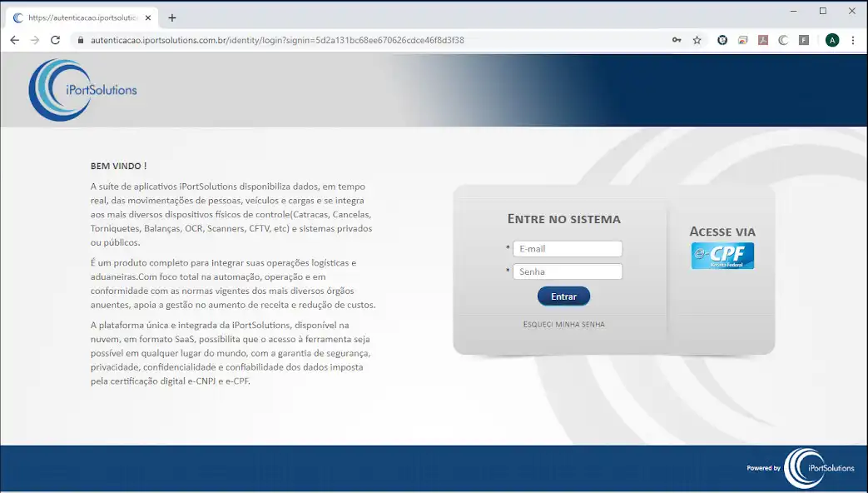Open saved passwords key icon

(677, 40)
